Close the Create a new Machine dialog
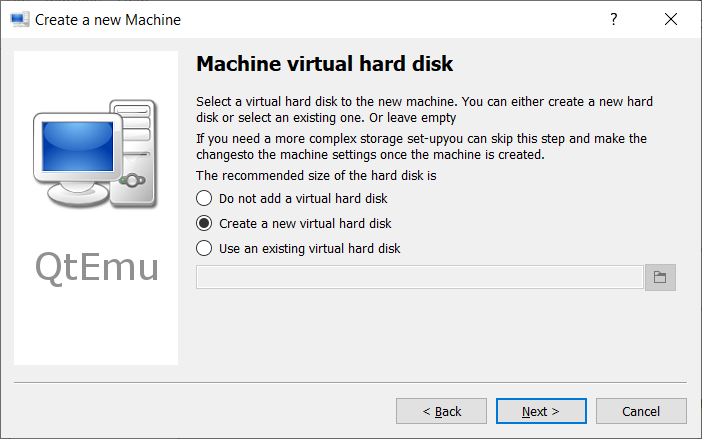This screenshot has height=439, width=702. pos(671,19)
